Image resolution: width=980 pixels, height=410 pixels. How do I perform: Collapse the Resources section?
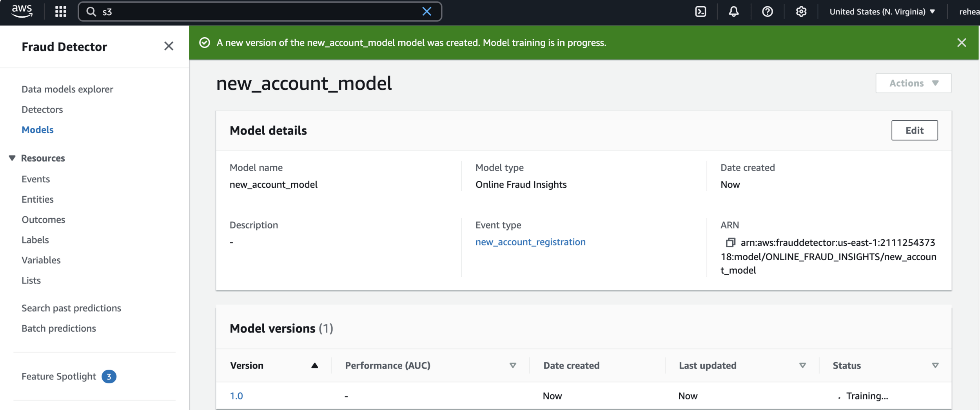coord(12,158)
